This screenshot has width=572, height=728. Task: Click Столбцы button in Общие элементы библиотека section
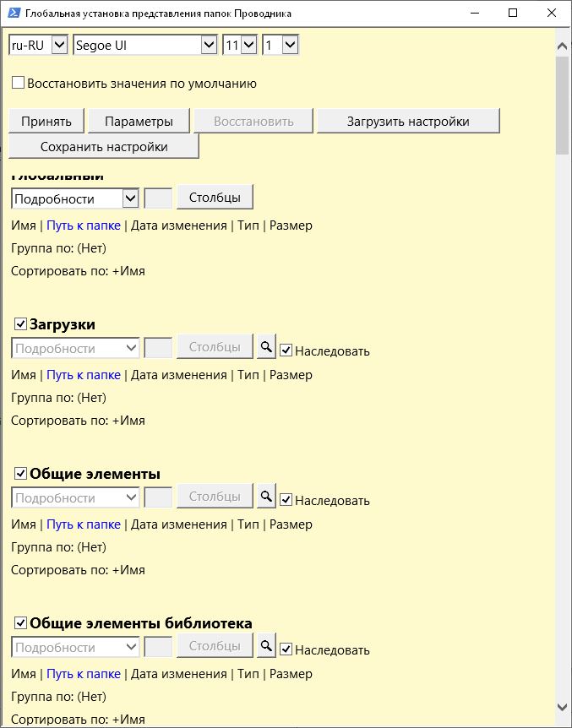pyautogui.click(x=215, y=645)
